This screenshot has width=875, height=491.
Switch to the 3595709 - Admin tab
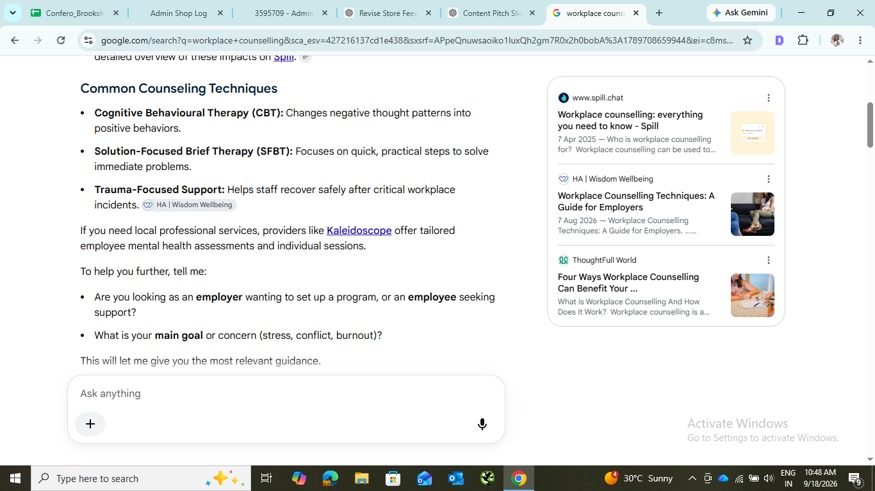(x=283, y=12)
